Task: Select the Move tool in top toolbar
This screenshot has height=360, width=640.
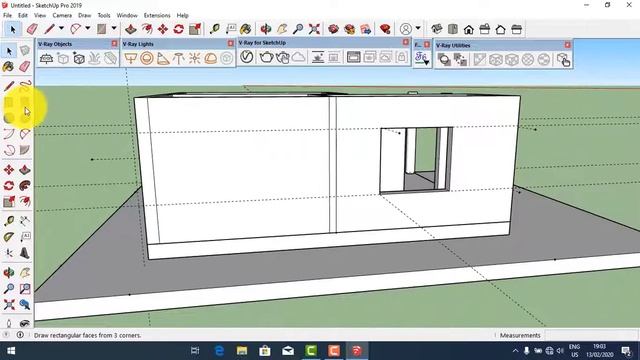Action: 162,29
